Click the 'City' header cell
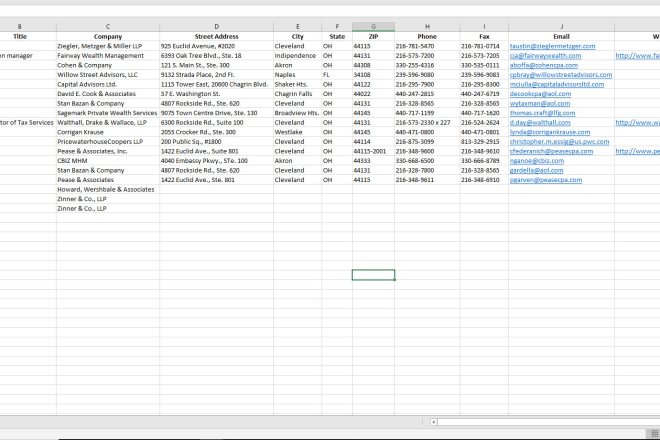The image size is (660, 440). click(x=298, y=37)
